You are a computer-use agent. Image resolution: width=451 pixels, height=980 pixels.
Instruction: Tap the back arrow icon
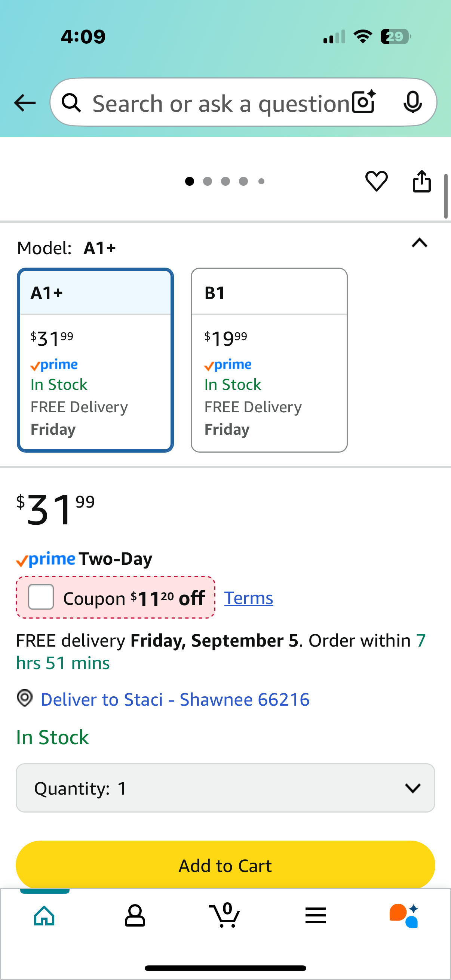pos(25,103)
